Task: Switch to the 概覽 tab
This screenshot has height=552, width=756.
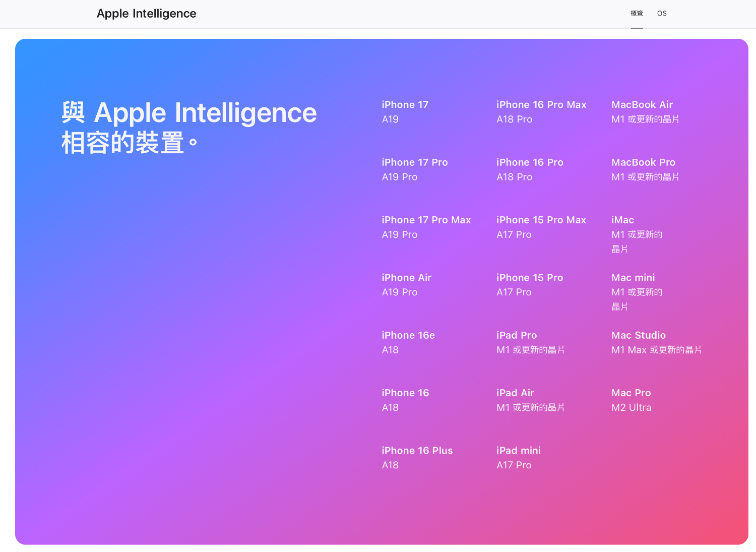Action: click(x=637, y=14)
